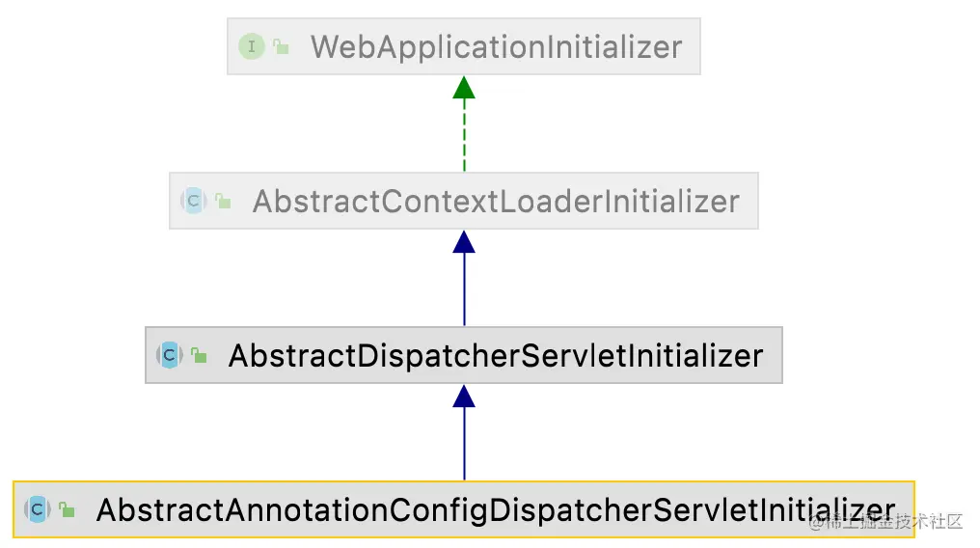Viewport: 980px width, 548px height.
Task: Click the green interface 'I' icon on WebApplicationInitializer
Action: 252,46
